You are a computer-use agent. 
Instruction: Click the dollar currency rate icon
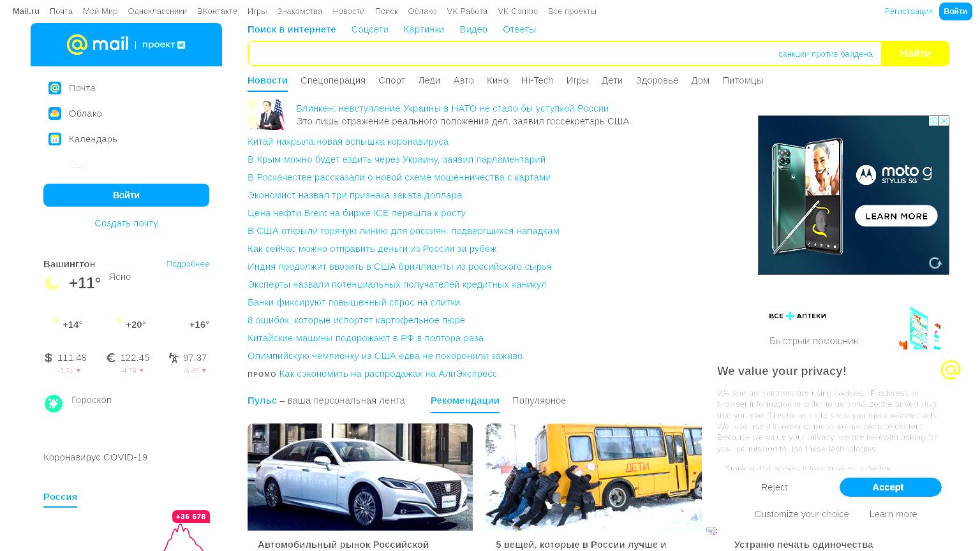(x=48, y=358)
